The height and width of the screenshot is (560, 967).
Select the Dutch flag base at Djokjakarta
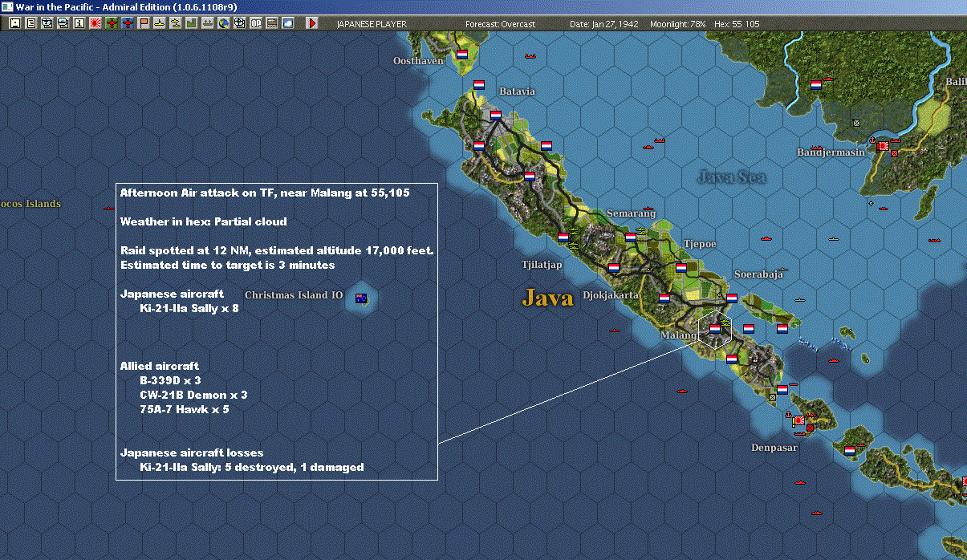tap(614, 268)
